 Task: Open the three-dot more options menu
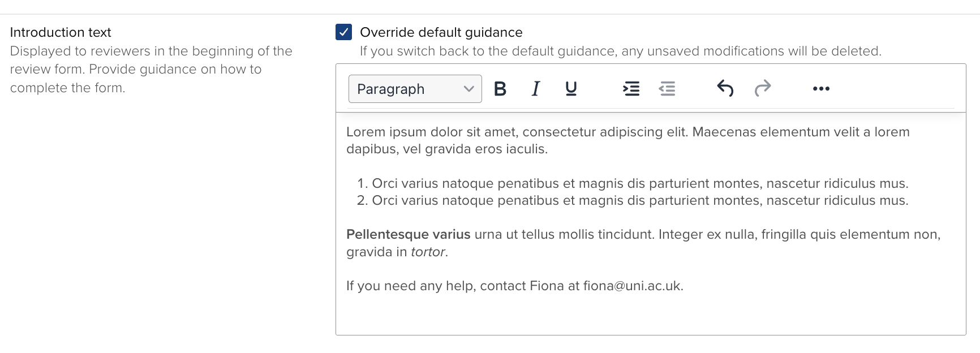(821, 89)
